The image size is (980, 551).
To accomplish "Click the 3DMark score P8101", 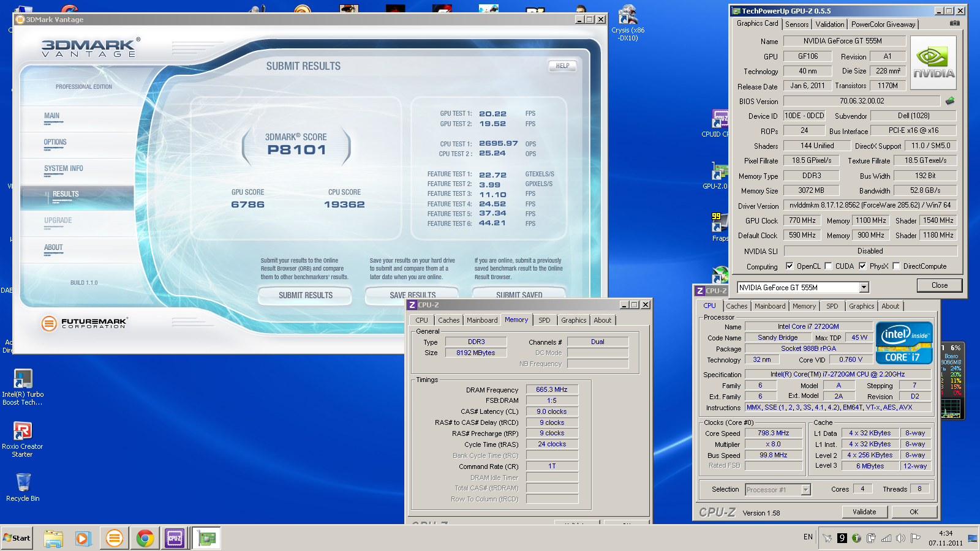I will pos(296,150).
